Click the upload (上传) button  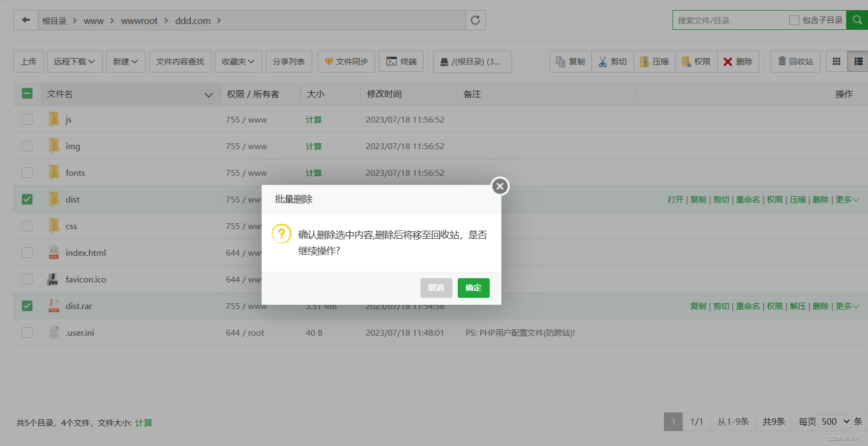(29, 62)
